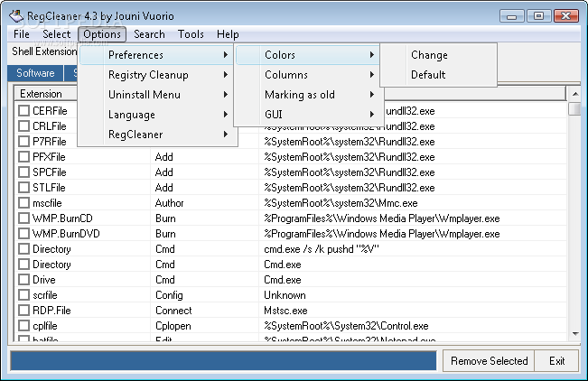Click the Unknown cell in scrfile row
588x381 pixels.
(285, 295)
